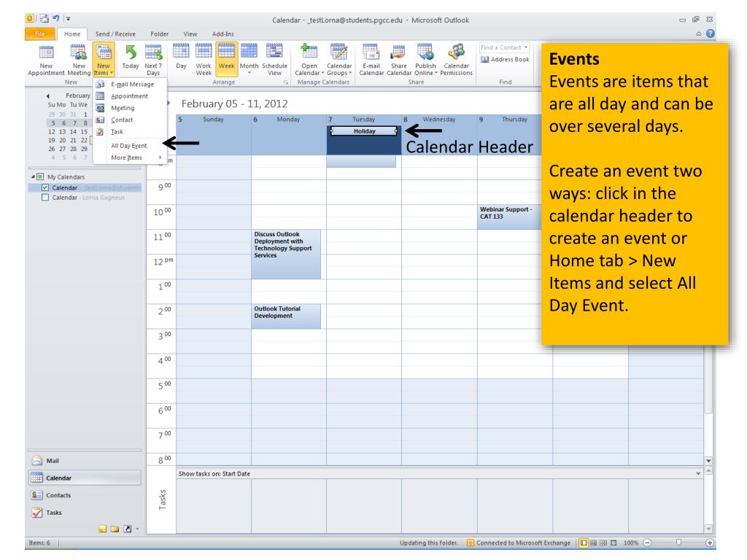Viewport: 747px width, 560px height.
Task: Open the New Items button
Action: click(104, 60)
